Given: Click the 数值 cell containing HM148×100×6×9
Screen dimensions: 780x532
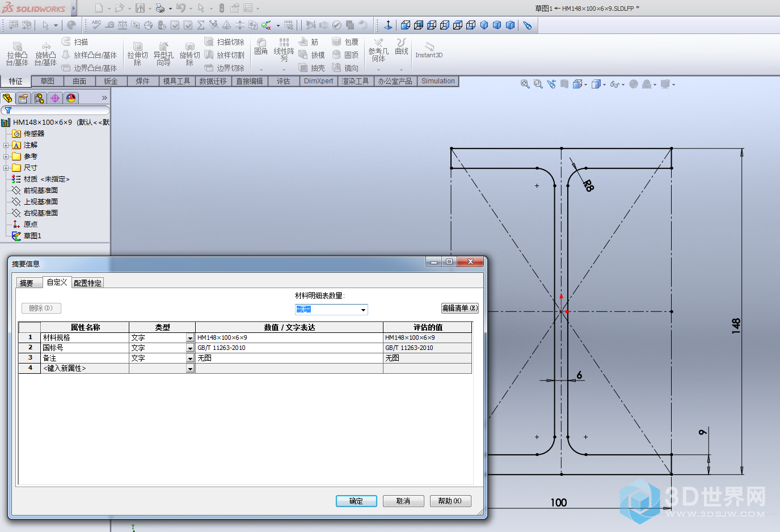Looking at the screenshot, I should click(x=289, y=337).
